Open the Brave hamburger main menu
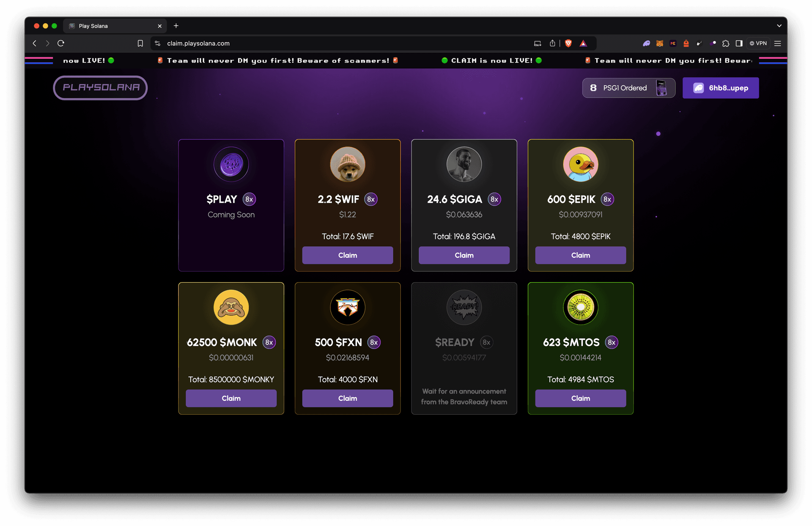Screen dimensions: 812x526 pos(777,43)
